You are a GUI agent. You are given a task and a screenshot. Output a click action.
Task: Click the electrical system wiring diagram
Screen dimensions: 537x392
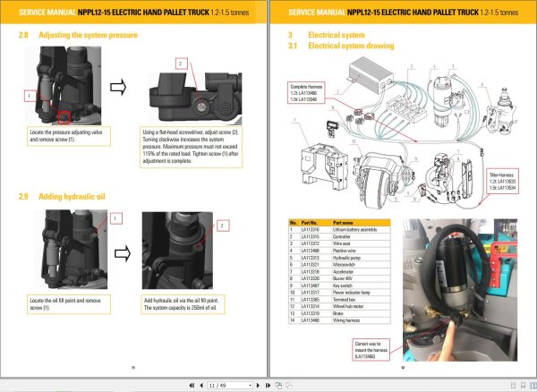[x=405, y=133]
